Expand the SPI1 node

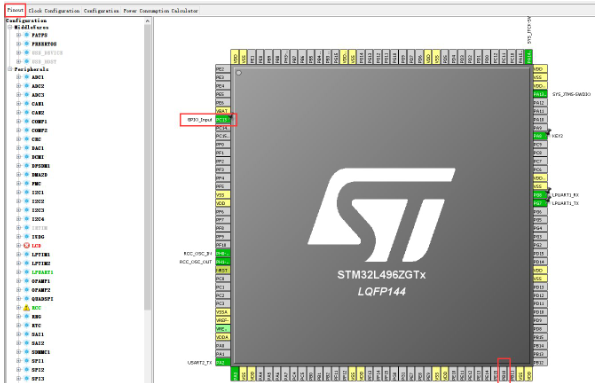pos(18,361)
